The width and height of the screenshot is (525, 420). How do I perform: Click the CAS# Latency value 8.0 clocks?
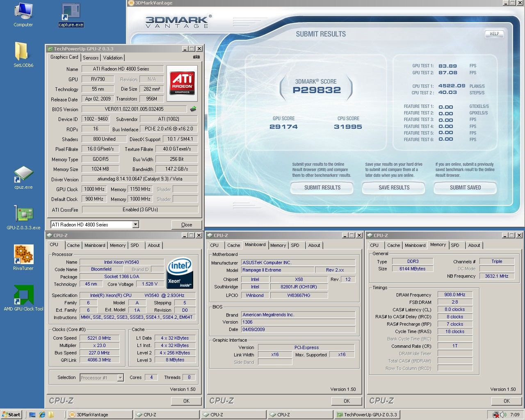455,309
